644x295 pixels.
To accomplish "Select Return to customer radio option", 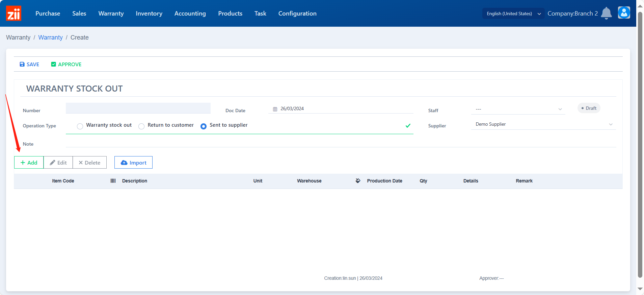I will (141, 126).
